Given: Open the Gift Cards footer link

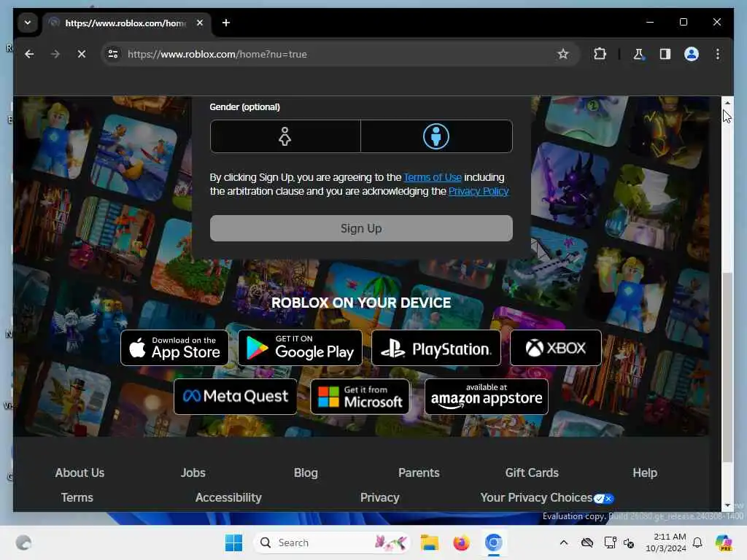Looking at the screenshot, I should (x=532, y=472).
